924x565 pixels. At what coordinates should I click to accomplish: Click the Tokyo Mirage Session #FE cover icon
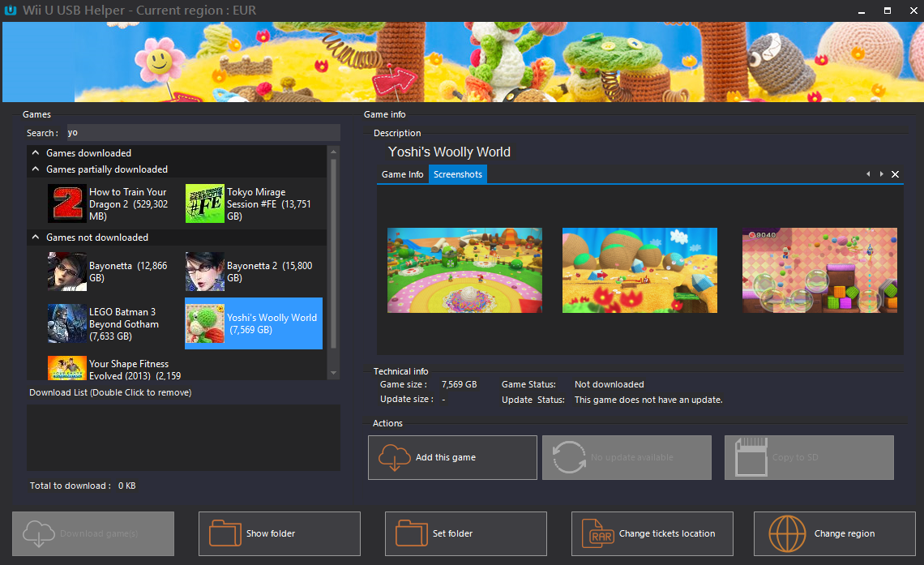205,203
